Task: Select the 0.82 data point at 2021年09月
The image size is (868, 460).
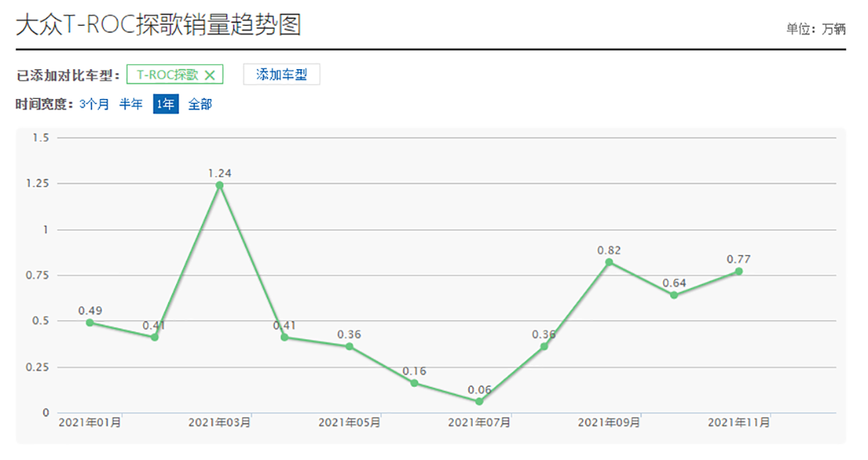Action: (x=609, y=262)
